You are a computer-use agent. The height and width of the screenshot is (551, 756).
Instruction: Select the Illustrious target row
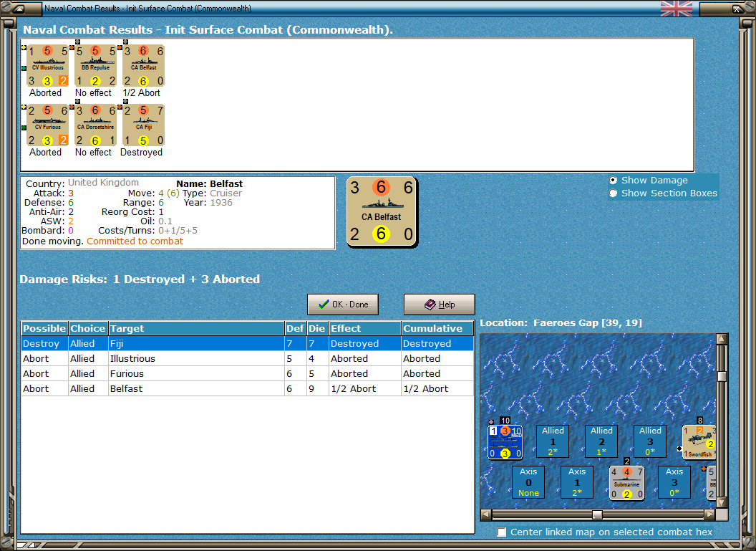tap(247, 358)
